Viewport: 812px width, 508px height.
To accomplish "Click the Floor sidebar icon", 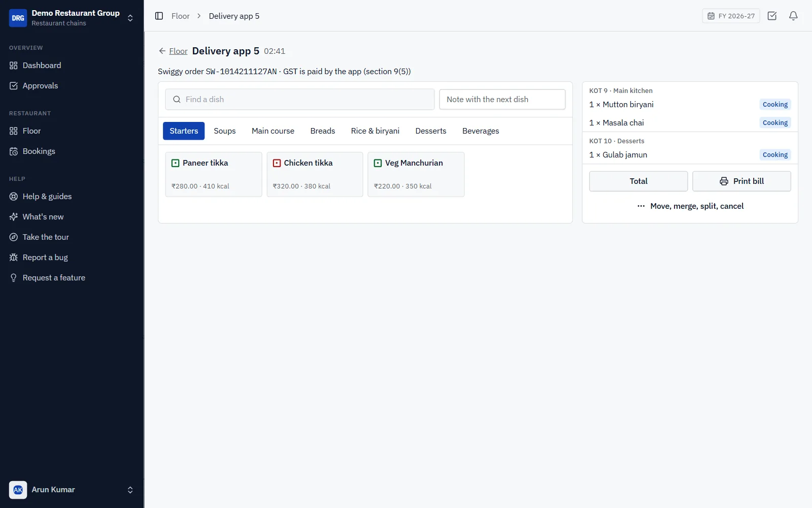I will click(14, 131).
